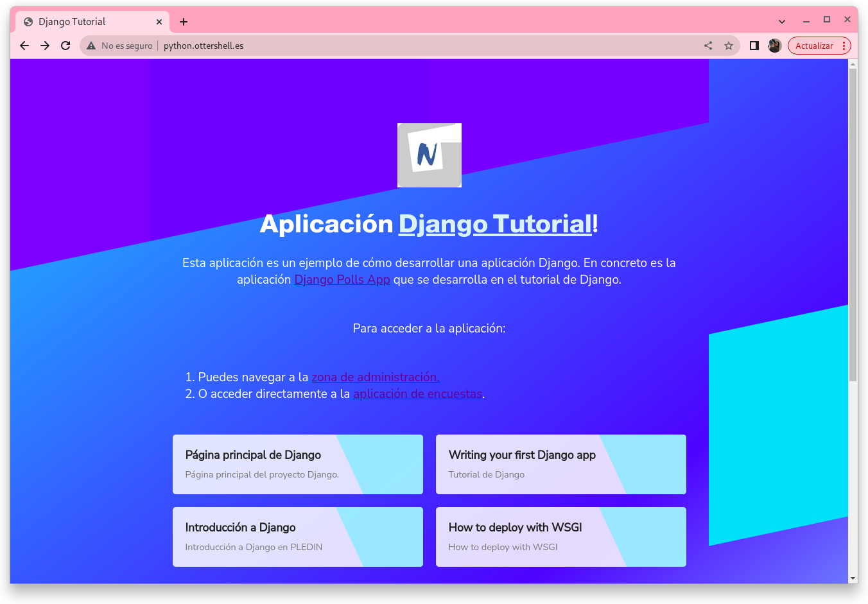This screenshot has height=604, width=868.
Task: Click the forward navigation arrow
Action: [x=45, y=46]
